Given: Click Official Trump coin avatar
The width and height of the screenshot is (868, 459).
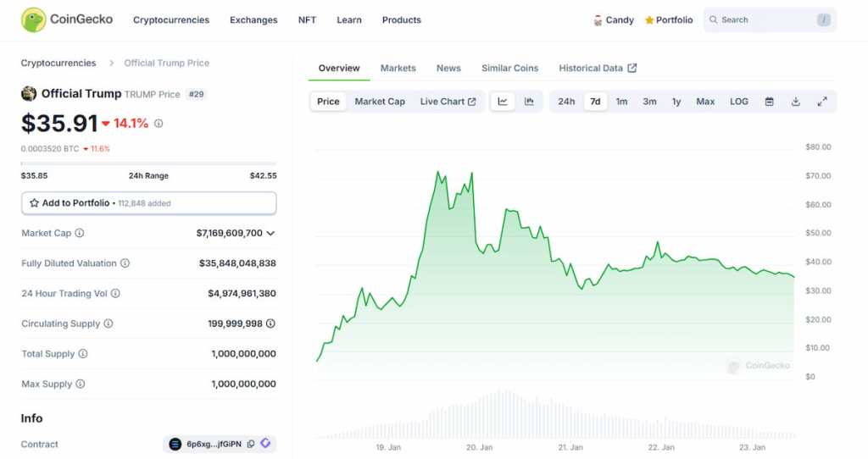Looking at the screenshot, I should pos(29,94).
